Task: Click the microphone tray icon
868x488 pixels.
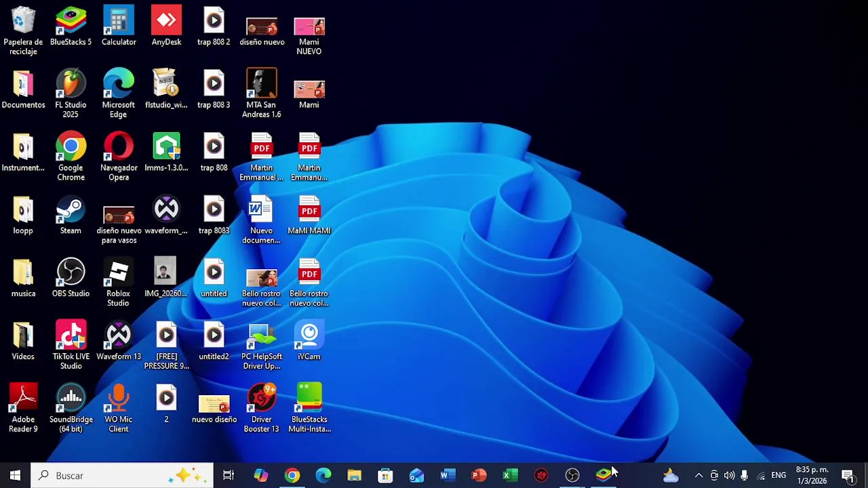Action: [744, 476]
